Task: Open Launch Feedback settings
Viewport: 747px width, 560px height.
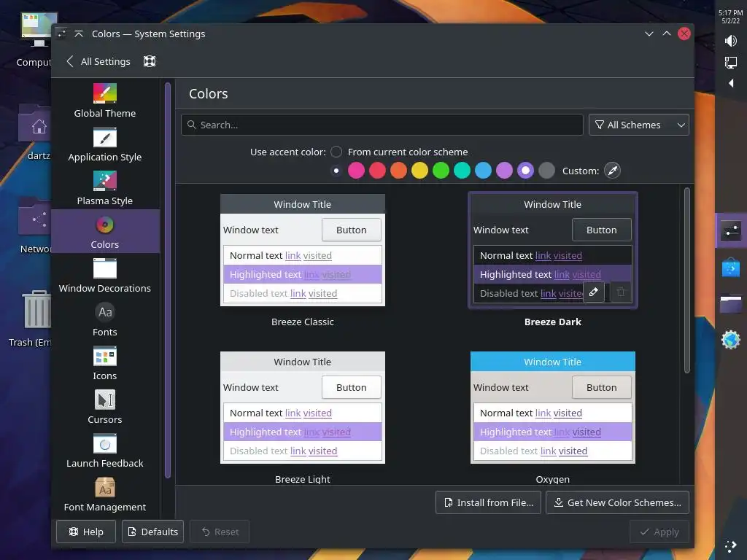Action: click(105, 451)
